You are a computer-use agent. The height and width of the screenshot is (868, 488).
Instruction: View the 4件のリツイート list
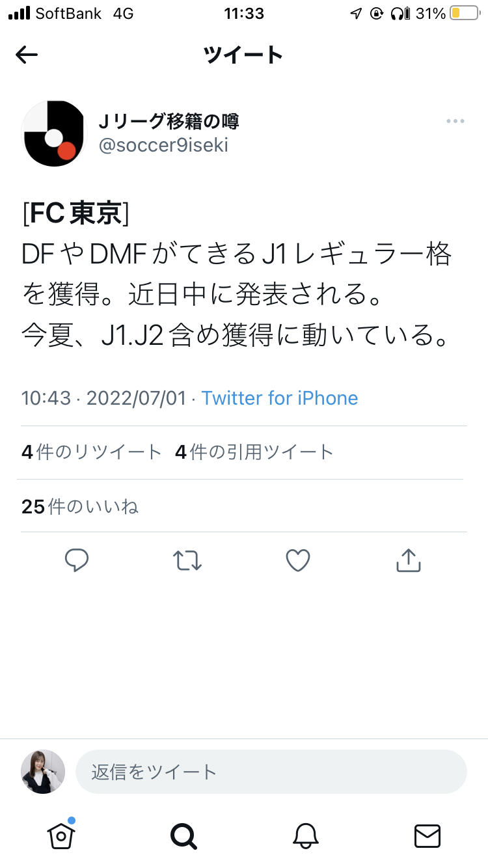click(x=91, y=452)
